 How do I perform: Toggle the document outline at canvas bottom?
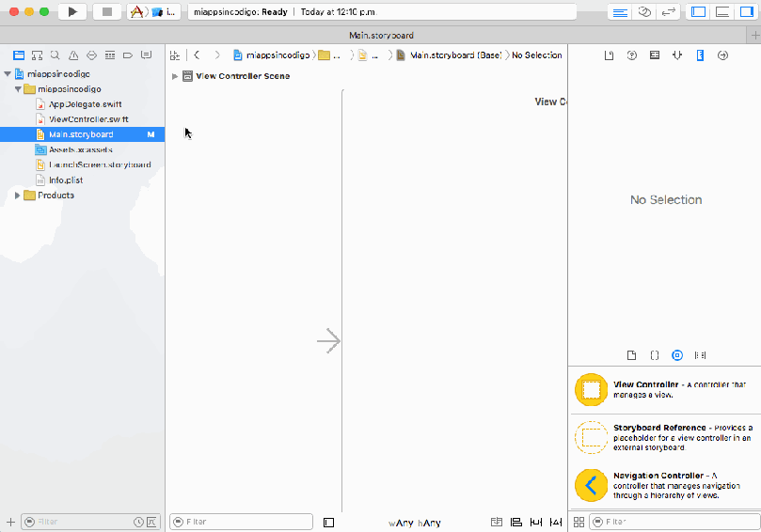tap(328, 522)
